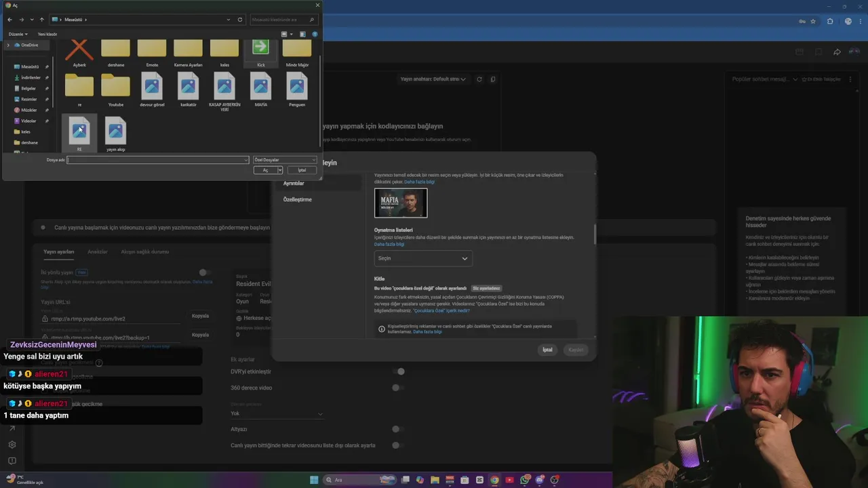The width and height of the screenshot is (868, 488).
Task: Select the Ayberk shortcut icon
Action: 79,52
